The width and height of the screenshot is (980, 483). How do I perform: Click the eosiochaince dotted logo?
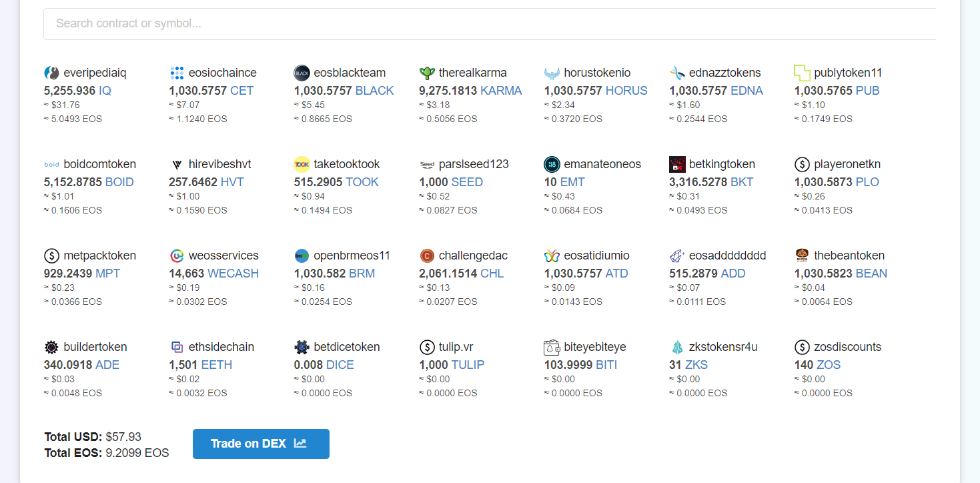[177, 73]
